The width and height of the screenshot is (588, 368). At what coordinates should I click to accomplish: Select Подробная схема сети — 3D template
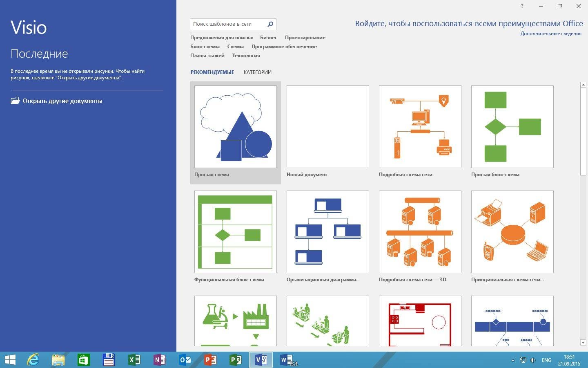coord(420,238)
